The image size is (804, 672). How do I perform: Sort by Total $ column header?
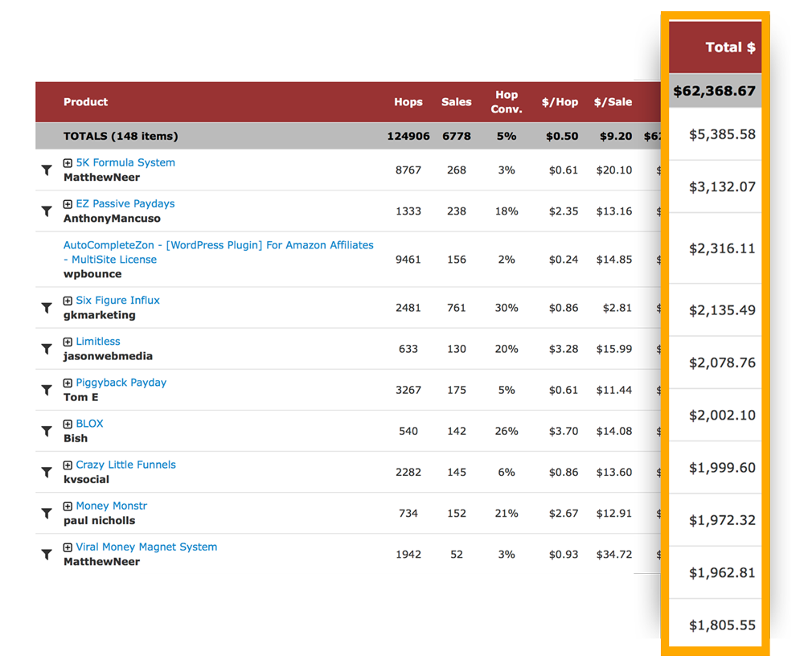(730, 47)
